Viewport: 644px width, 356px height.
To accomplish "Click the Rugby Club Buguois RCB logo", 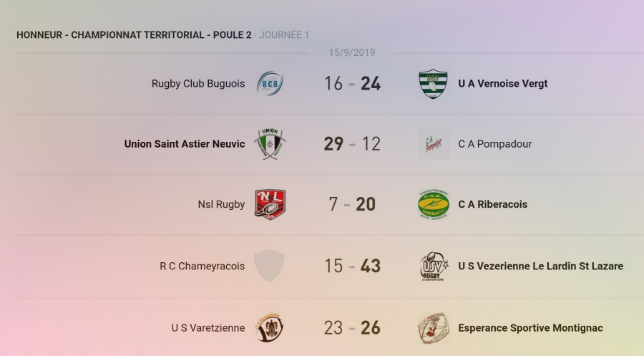I will [270, 84].
